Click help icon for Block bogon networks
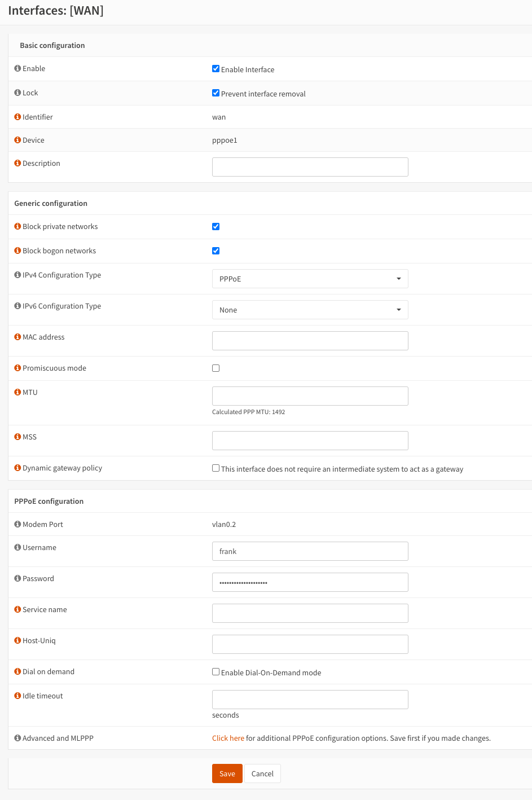The width and height of the screenshot is (532, 800). click(x=17, y=250)
